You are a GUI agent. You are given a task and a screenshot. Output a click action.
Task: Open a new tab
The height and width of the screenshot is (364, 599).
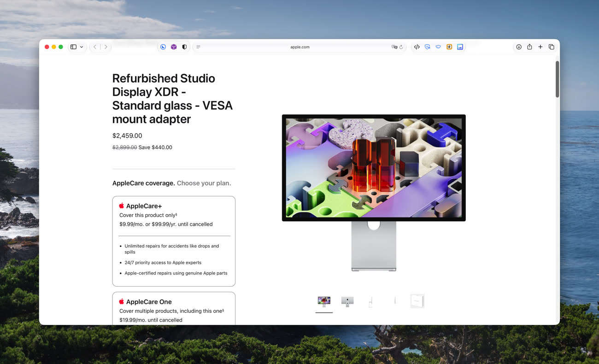(540, 47)
